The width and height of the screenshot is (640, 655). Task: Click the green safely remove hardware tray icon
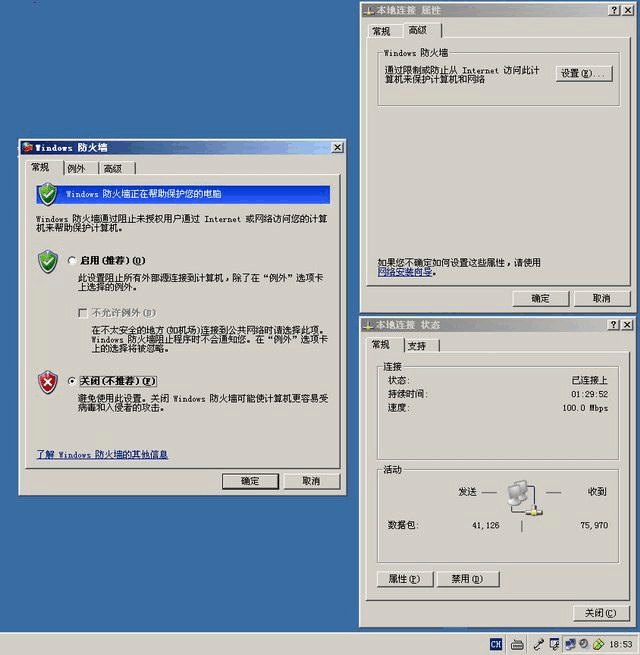[598, 644]
